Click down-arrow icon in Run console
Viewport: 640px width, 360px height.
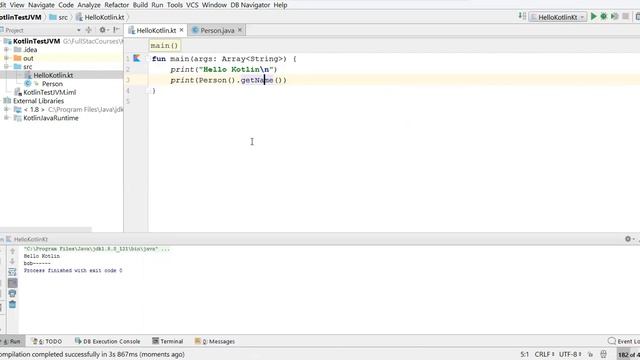(13, 261)
